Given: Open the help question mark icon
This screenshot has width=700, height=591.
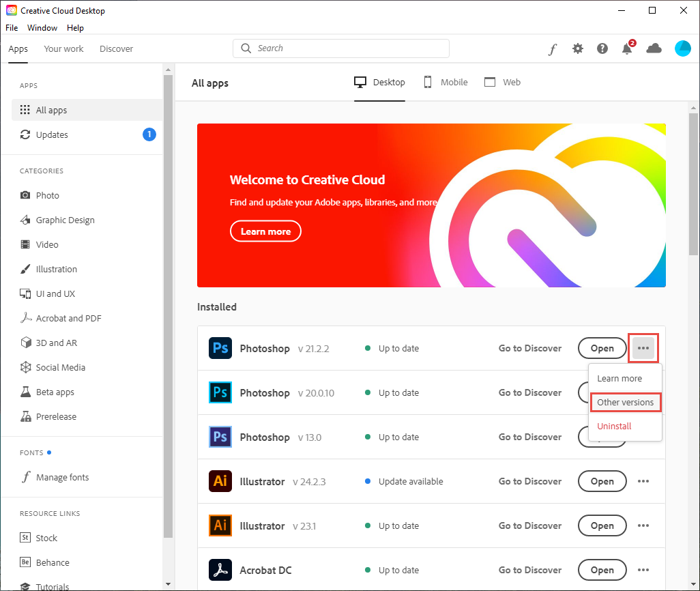Looking at the screenshot, I should (602, 48).
